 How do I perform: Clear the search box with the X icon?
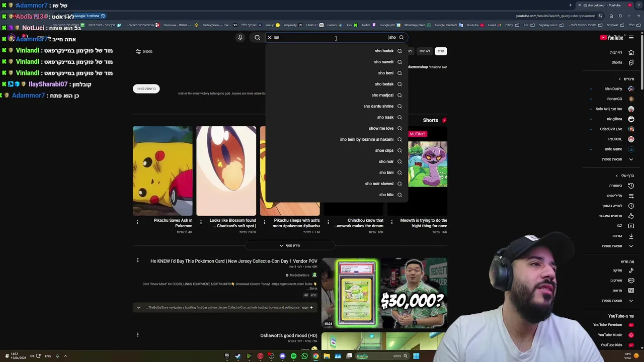(x=270, y=37)
